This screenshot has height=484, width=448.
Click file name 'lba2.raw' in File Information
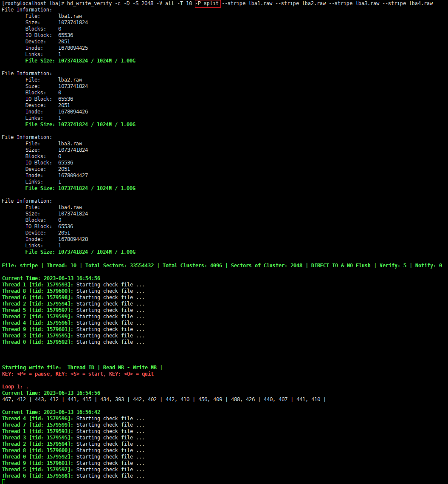[70, 80]
